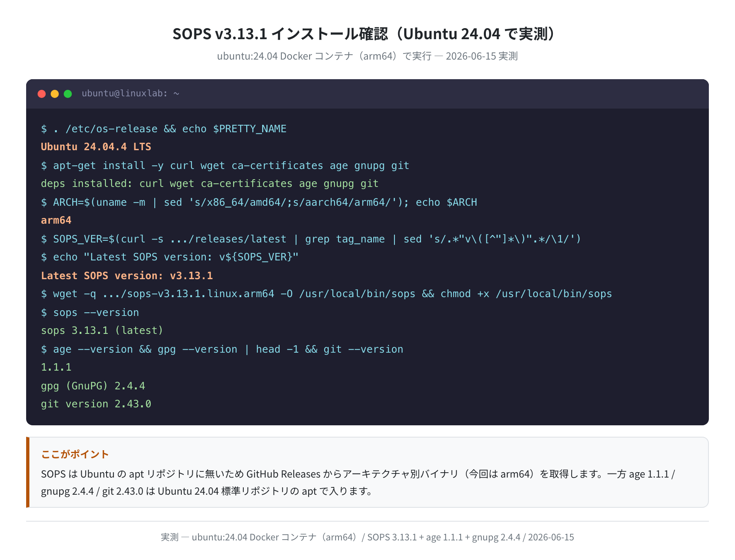Click the terminal title "ubuntu@linuxlab: ~"
Viewport: 735px width, 560px height.
131,93
